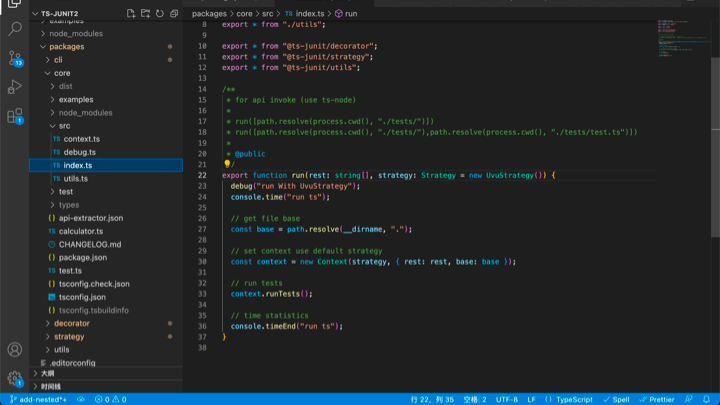Open tsconfig.json file

pos(106,297)
